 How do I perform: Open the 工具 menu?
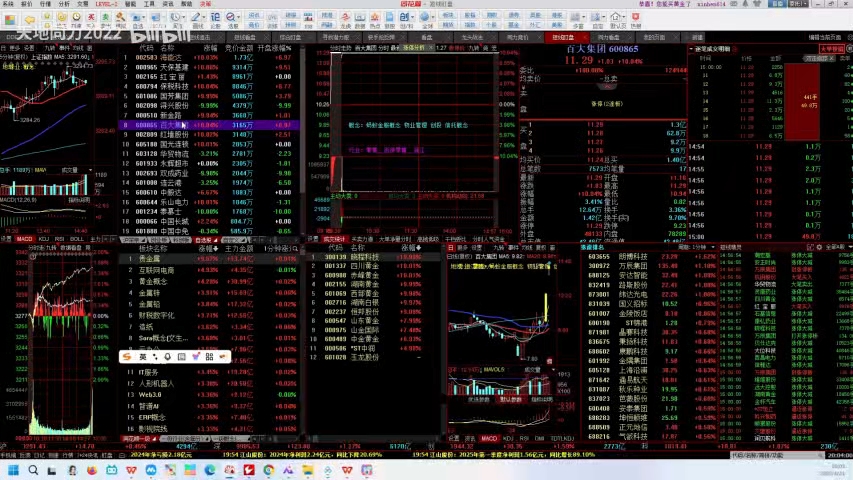point(149,4)
